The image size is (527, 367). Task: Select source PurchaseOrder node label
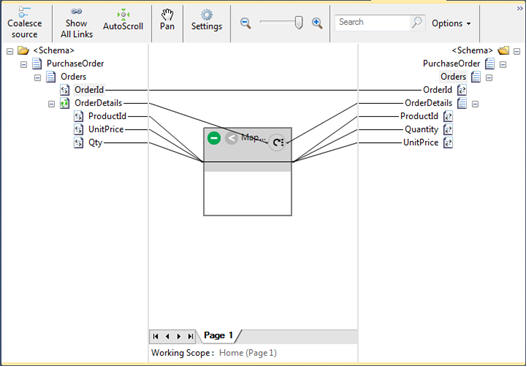pos(75,64)
